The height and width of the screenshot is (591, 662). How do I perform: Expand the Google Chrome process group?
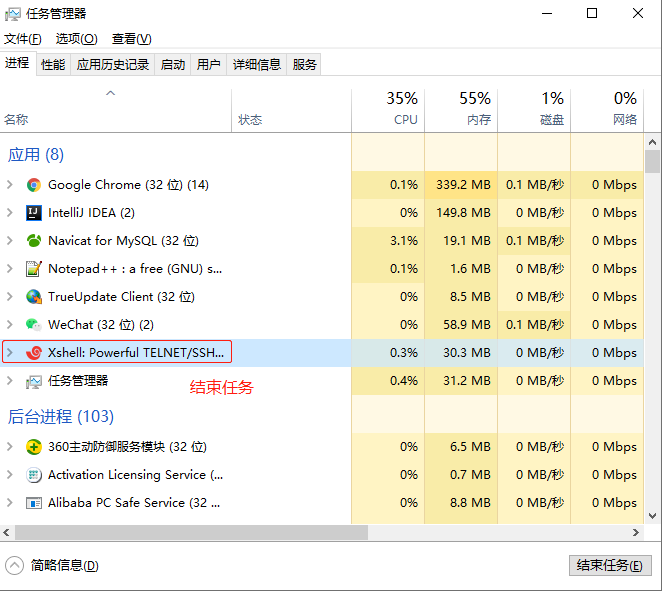[x=10, y=184]
